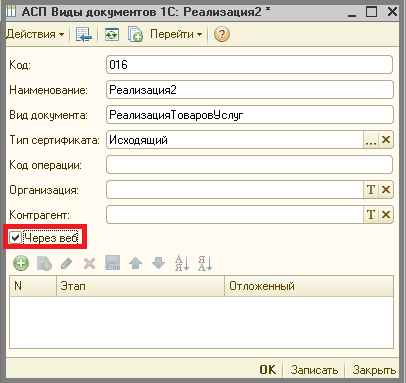Screen dimensions: 406x383
Task: Open Тип сертификата selection ellipsis button
Action: click(x=371, y=140)
